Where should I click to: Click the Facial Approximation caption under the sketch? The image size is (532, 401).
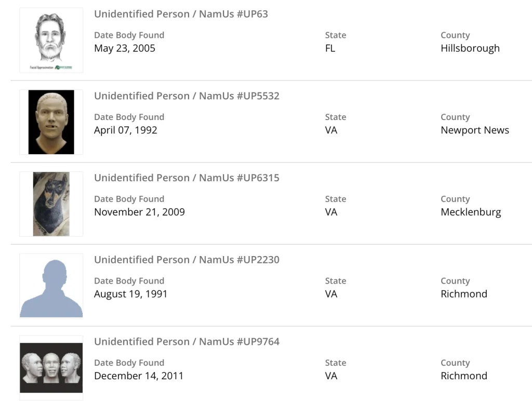(x=42, y=68)
